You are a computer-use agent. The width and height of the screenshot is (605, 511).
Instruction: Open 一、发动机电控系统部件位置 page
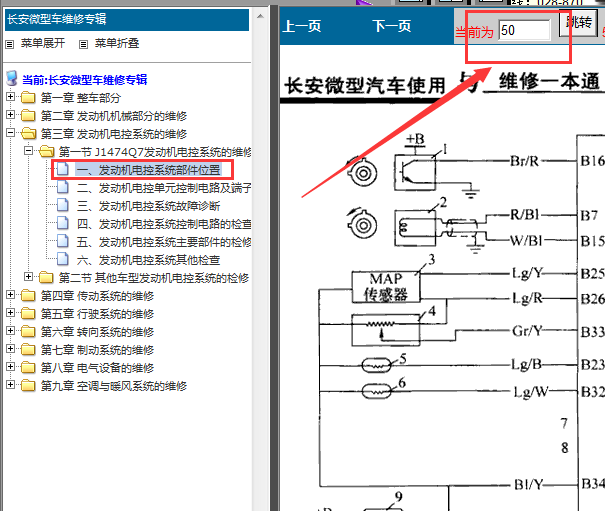click(x=149, y=169)
